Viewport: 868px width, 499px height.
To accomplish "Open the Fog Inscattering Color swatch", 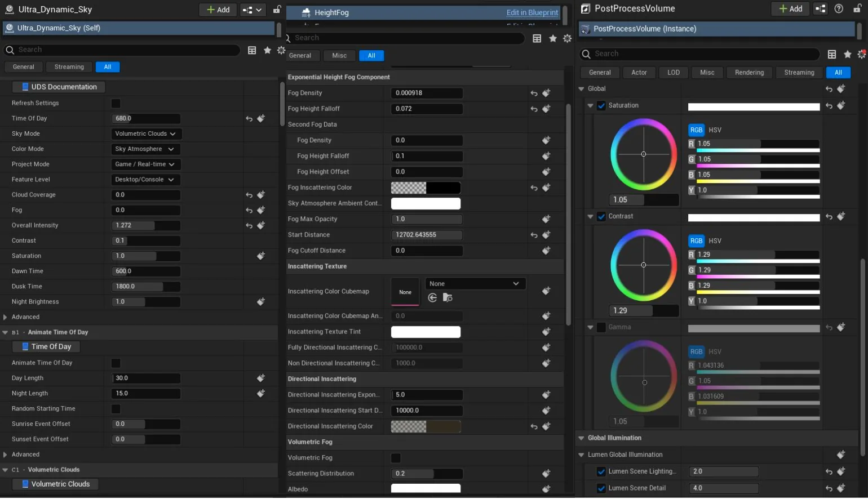I will click(426, 188).
